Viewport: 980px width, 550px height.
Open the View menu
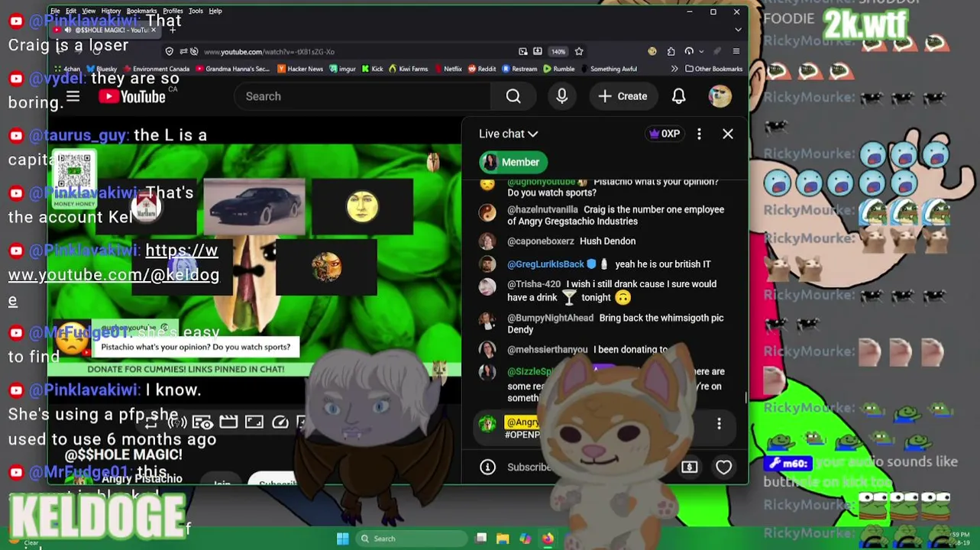89,11
